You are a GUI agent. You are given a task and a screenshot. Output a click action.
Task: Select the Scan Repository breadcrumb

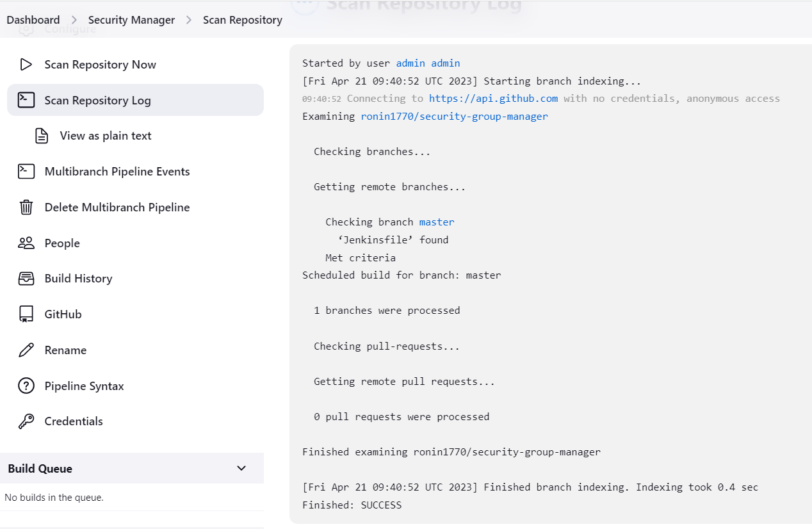pyautogui.click(x=242, y=20)
